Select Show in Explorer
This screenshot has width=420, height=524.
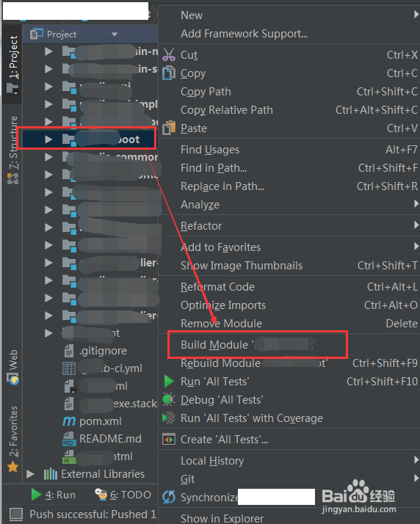point(289,518)
